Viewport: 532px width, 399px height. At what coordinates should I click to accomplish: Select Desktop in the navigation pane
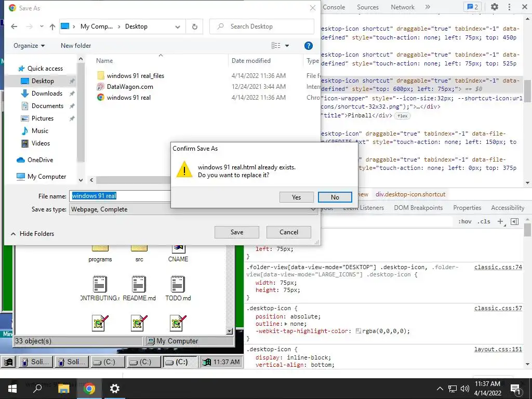42,81
